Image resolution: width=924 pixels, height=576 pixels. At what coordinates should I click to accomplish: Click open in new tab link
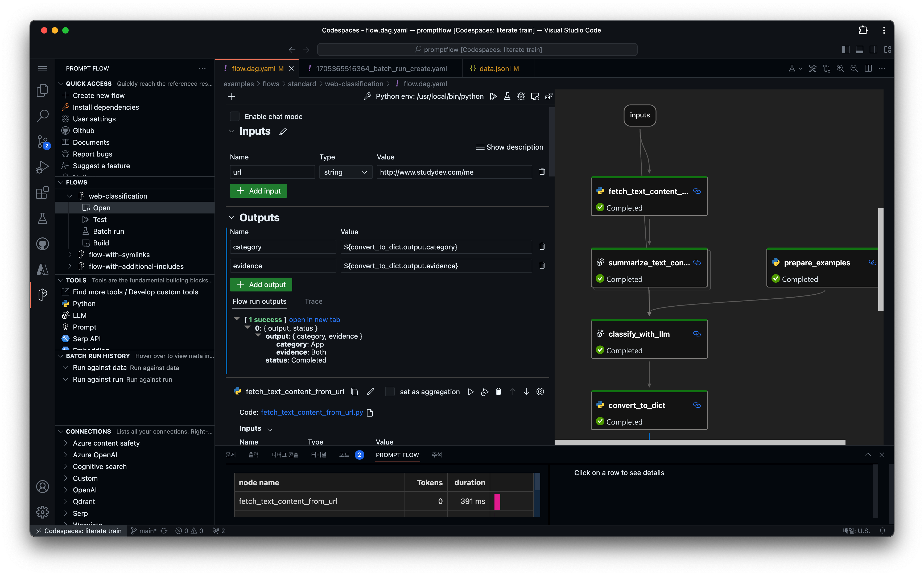coord(314,320)
